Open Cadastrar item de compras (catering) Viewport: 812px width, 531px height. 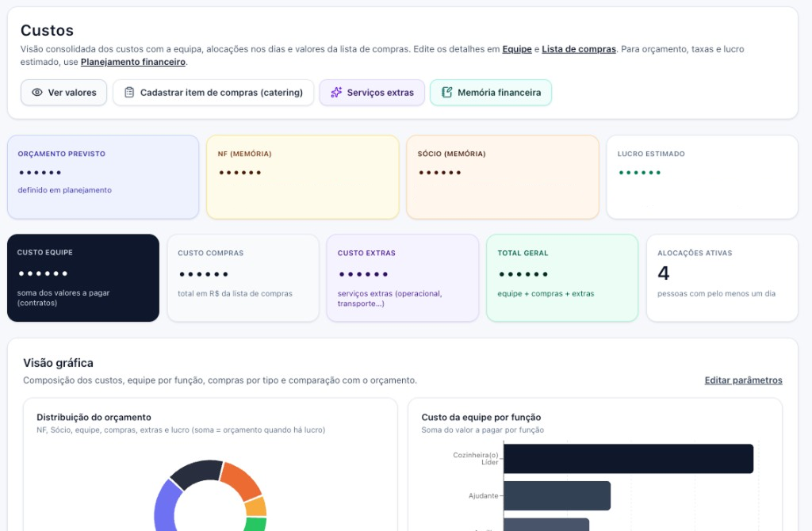213,92
